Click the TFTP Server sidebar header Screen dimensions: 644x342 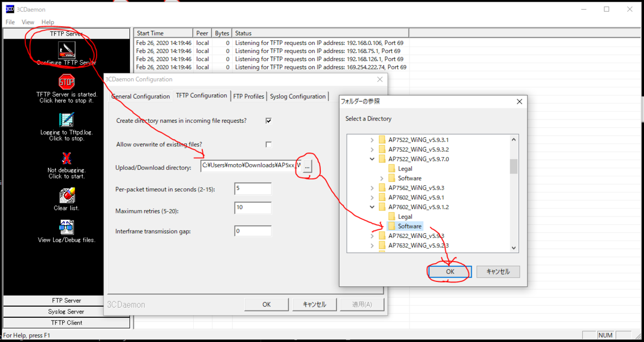(x=67, y=34)
